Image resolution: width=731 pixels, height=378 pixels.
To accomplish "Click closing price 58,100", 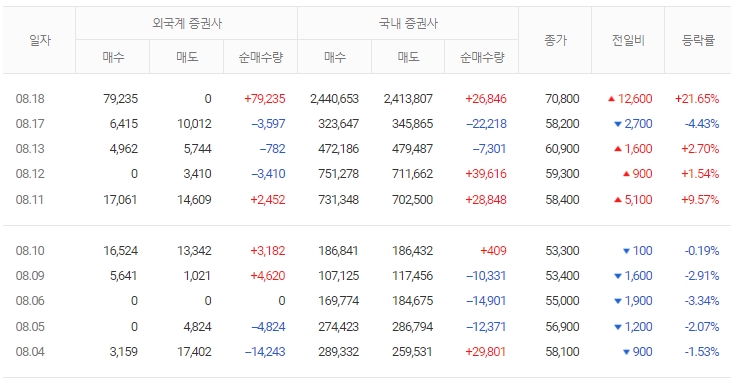I will pyautogui.click(x=562, y=352).
